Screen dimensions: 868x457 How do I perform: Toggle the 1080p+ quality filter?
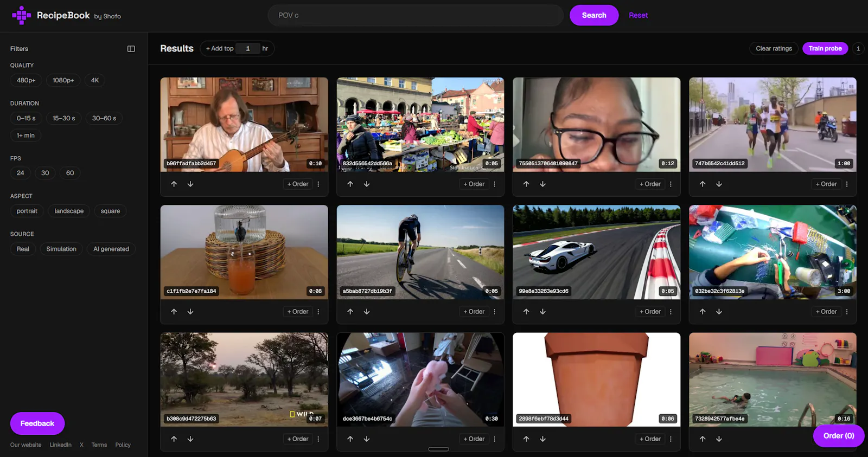pos(63,80)
